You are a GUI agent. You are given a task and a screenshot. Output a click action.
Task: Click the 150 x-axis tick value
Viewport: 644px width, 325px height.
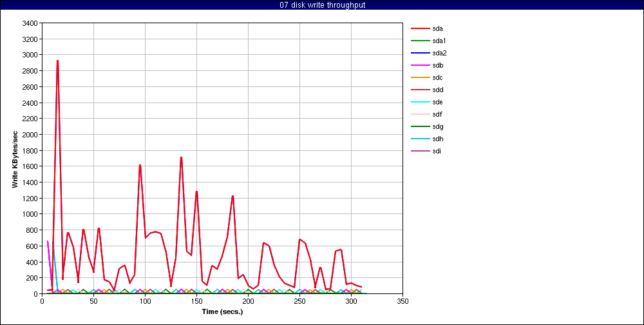point(196,301)
